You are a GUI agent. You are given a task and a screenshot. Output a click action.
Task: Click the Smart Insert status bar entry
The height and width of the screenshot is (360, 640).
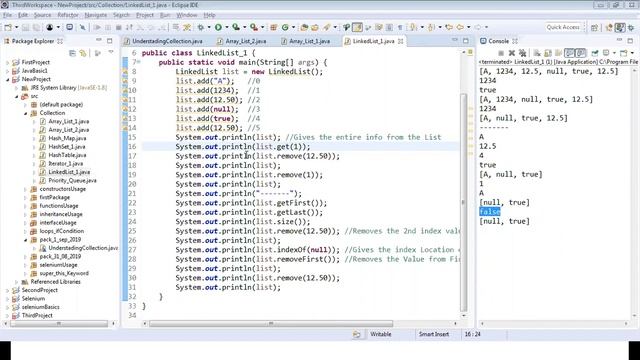point(433,334)
